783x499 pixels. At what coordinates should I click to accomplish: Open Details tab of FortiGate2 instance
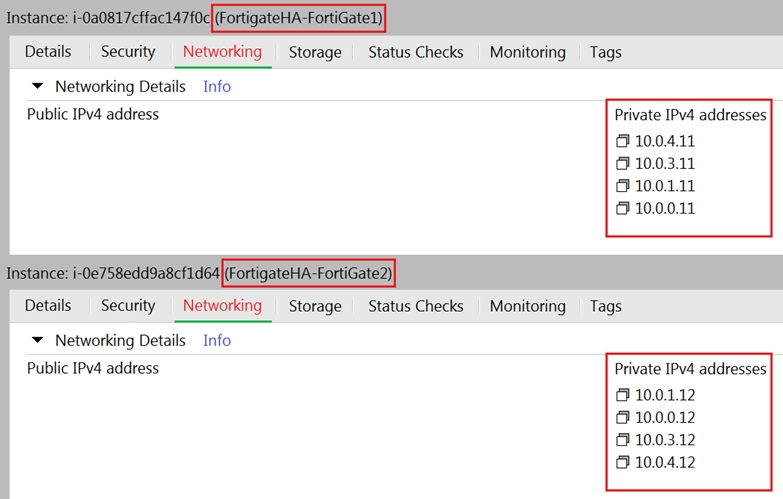pos(48,306)
